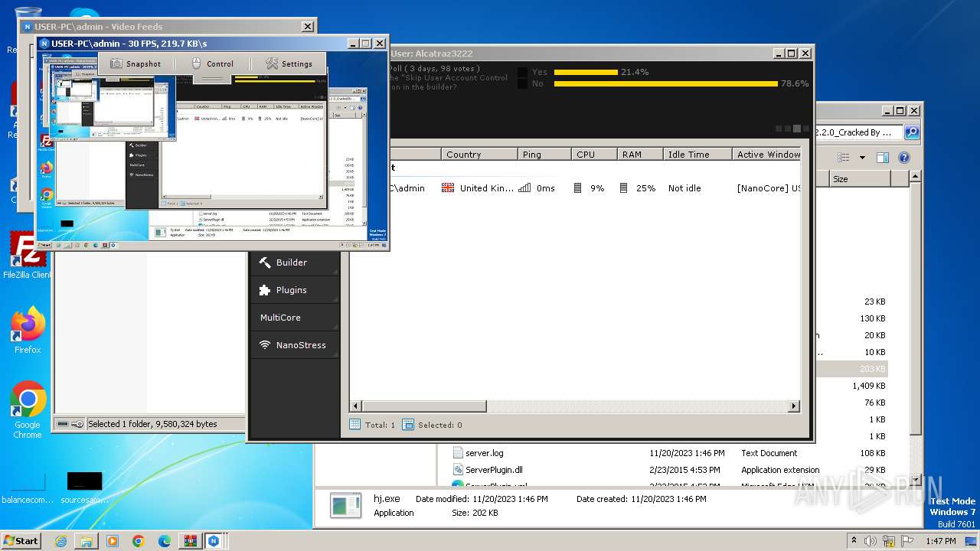Open the Snapshot tool in the video feed
The height and width of the screenshot is (551, 980).
[136, 64]
